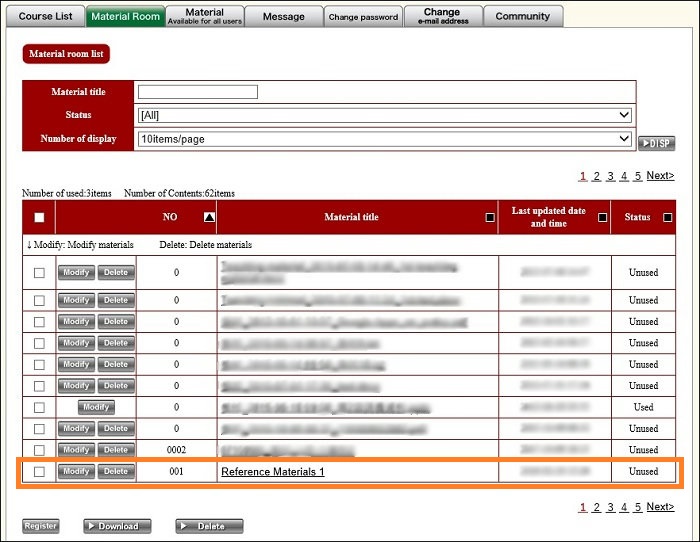Tick the checkbox in the 0002 row
This screenshot has width=700, height=542.
click(x=39, y=450)
